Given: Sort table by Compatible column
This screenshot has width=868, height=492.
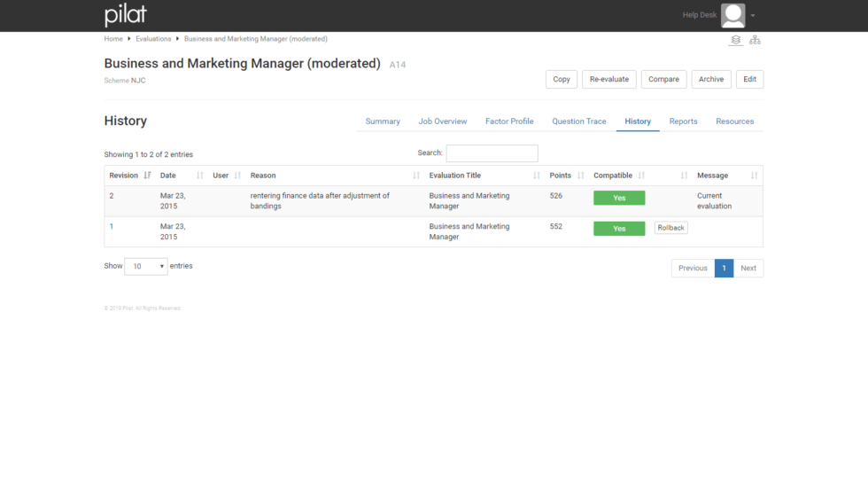Looking at the screenshot, I should point(613,176).
